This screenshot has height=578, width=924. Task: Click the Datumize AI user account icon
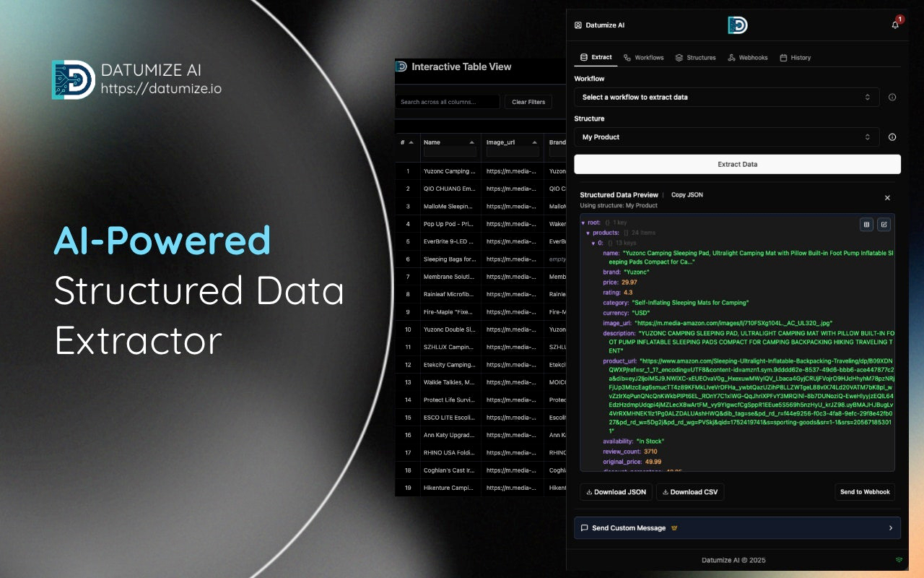[x=577, y=25]
